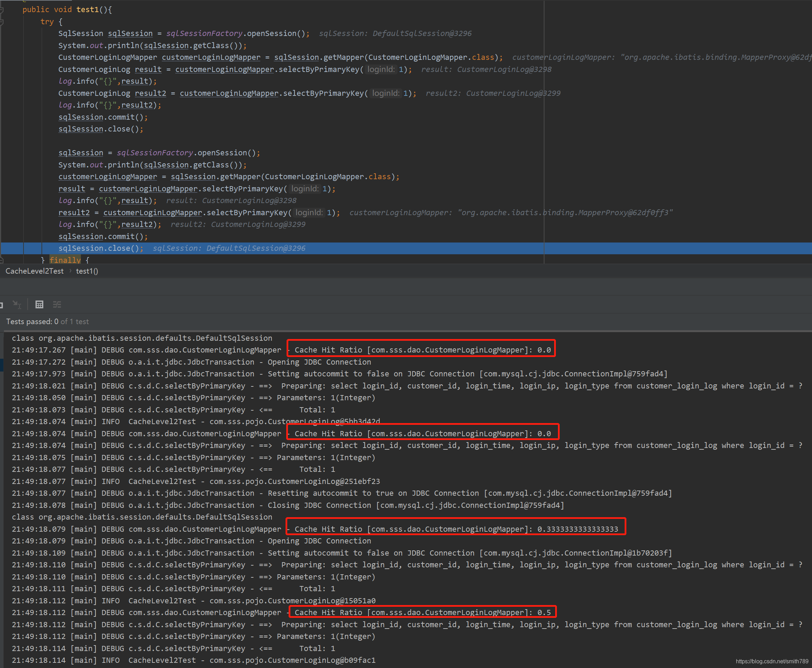
Task: Click the 'try {' keyword line
Action: 52,21
